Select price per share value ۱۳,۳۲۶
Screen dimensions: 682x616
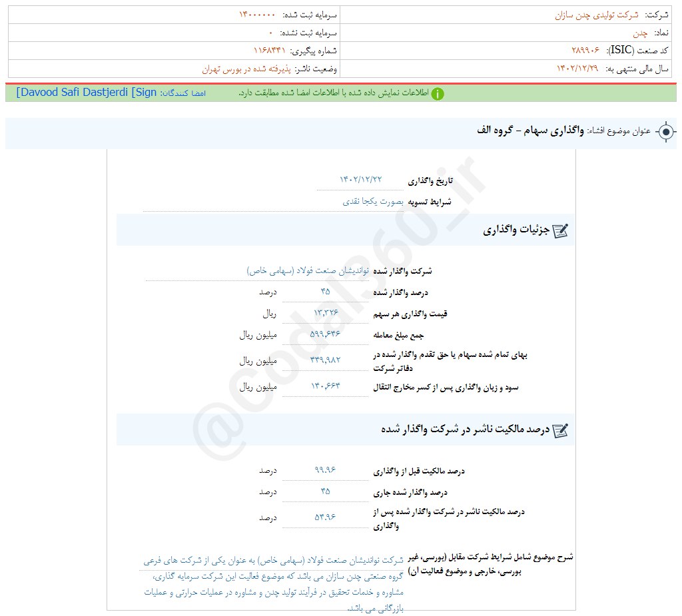click(326, 313)
